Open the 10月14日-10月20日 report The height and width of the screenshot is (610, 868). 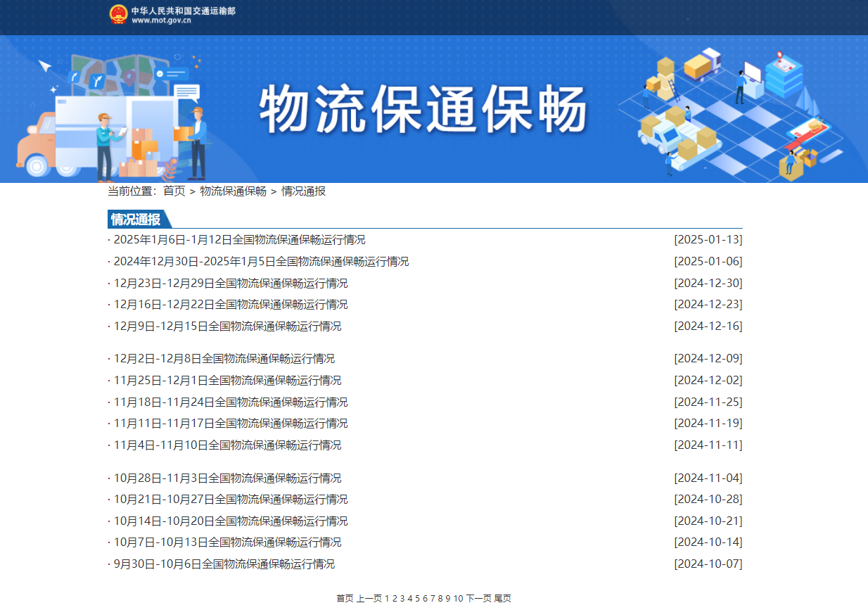pos(231,521)
